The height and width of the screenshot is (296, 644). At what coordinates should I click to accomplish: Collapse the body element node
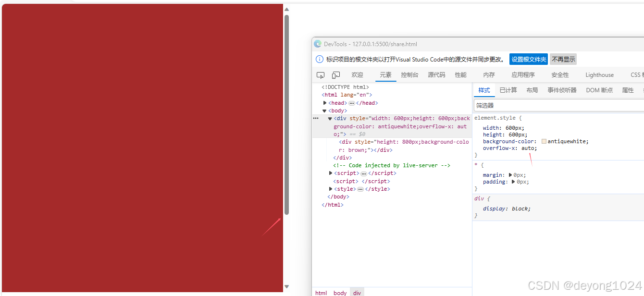324,111
